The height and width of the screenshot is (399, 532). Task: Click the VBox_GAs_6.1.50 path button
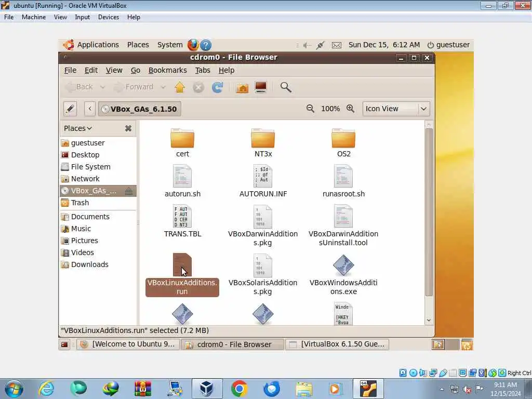point(139,109)
